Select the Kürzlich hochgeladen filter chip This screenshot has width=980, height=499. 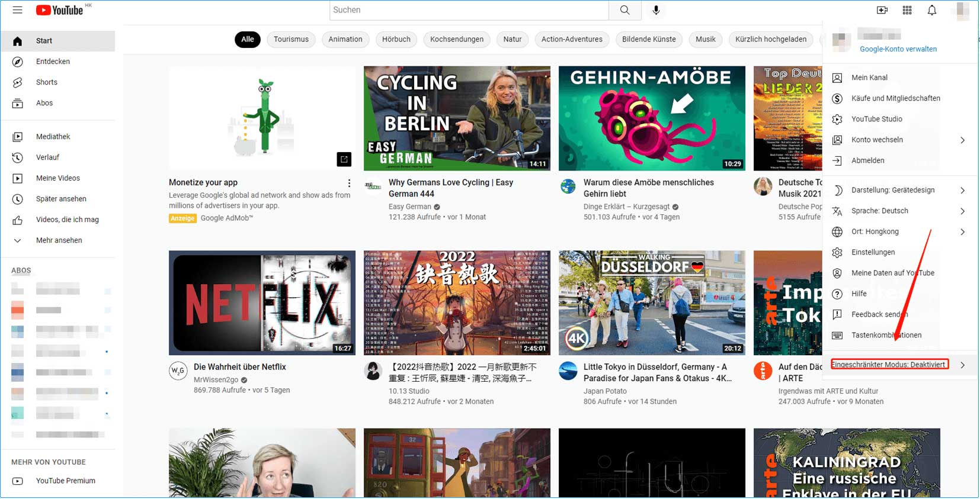pos(771,40)
